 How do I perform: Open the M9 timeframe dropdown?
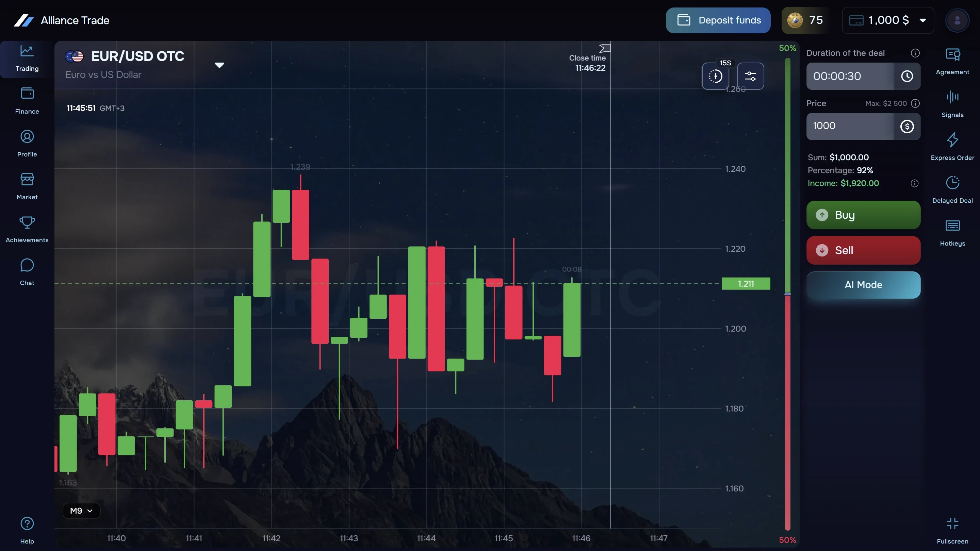81,511
